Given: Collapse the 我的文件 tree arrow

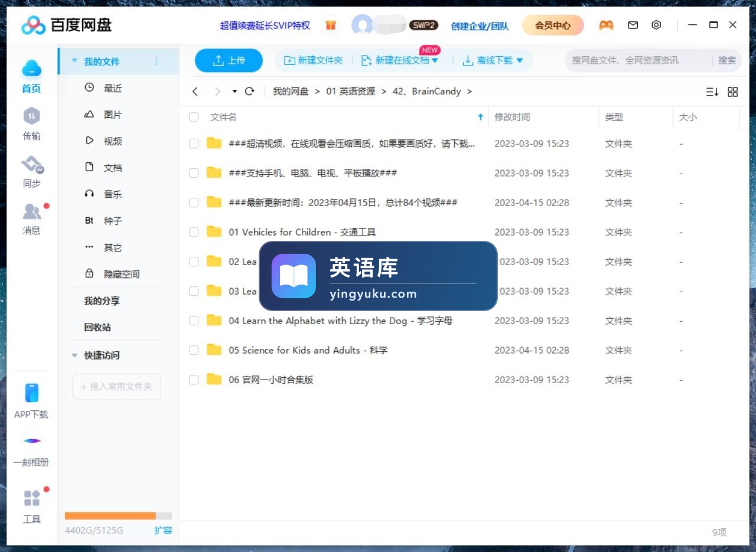Looking at the screenshot, I should [x=74, y=61].
